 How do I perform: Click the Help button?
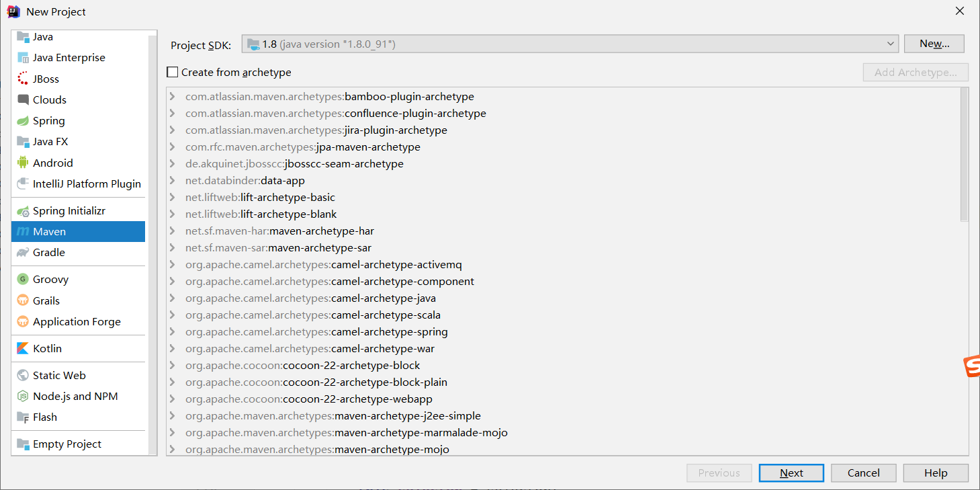[936, 473]
